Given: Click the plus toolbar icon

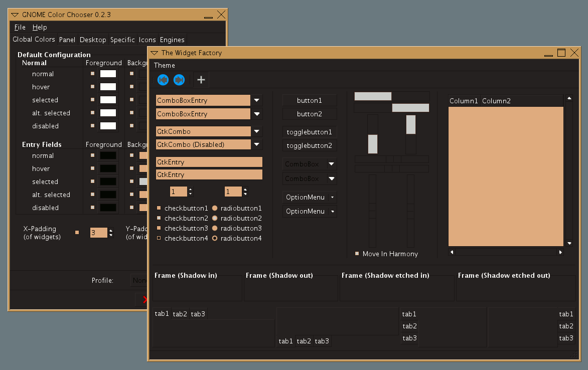Looking at the screenshot, I should [201, 80].
